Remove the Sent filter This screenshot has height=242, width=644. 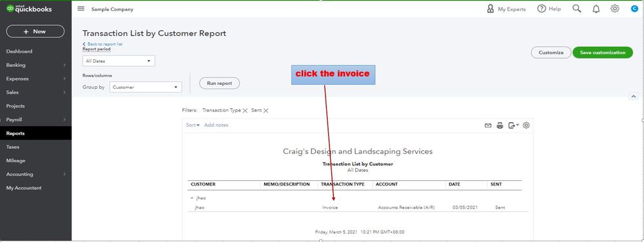pos(266,111)
